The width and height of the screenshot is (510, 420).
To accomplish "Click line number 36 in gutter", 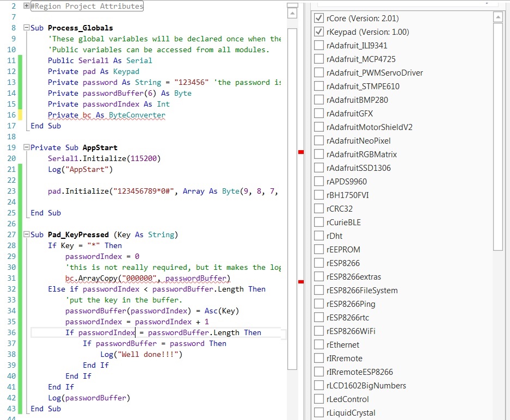I will pyautogui.click(x=11, y=332).
